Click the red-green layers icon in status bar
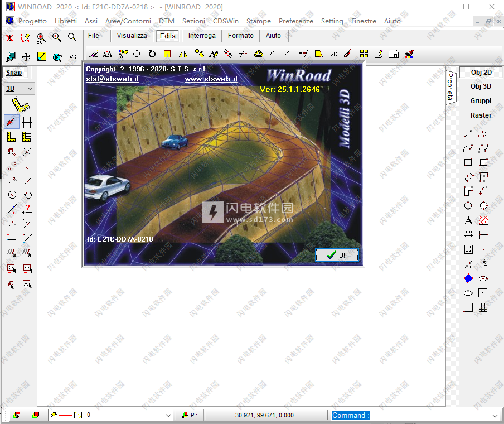Image resolution: width=504 pixels, height=424 pixels. pos(35,415)
